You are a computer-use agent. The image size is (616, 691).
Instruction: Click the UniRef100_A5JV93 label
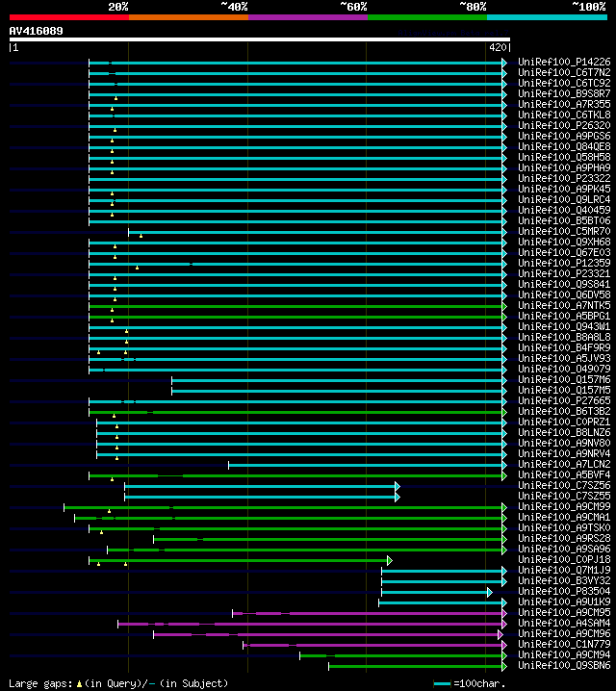tap(564, 358)
